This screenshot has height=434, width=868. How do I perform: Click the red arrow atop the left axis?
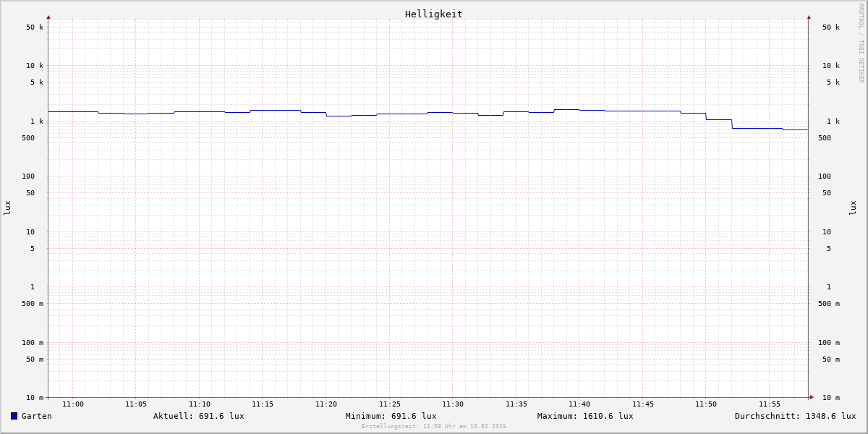[x=48, y=17]
